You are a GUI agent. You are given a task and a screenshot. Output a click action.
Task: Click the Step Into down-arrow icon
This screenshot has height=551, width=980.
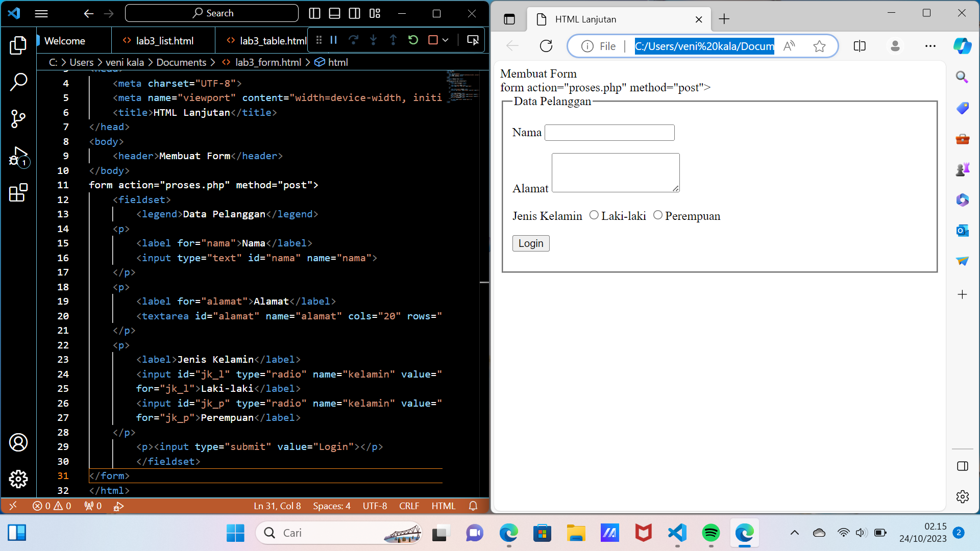coord(374,40)
